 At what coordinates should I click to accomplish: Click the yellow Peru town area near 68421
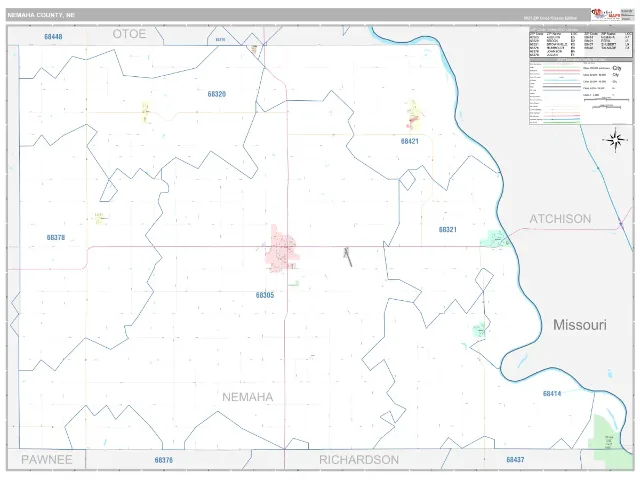tap(413, 114)
